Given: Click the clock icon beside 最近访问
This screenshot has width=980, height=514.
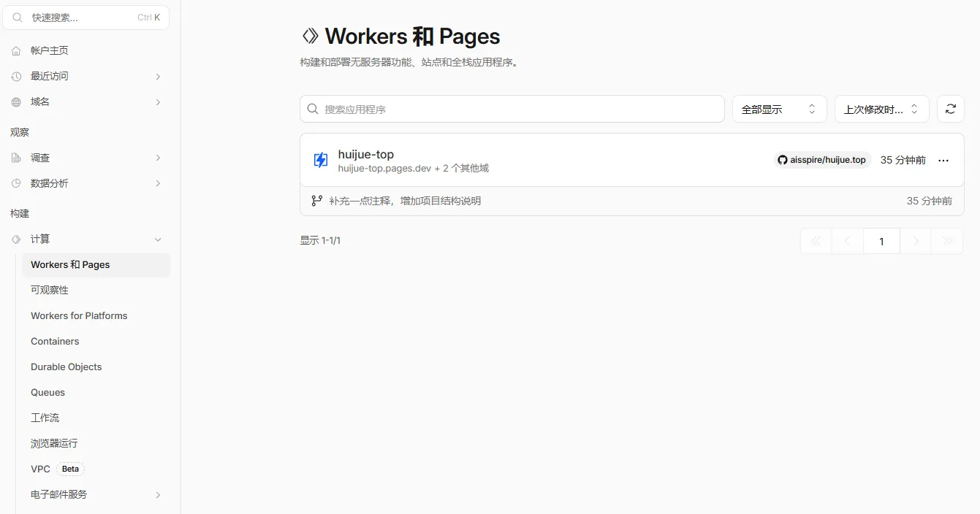Looking at the screenshot, I should pos(16,77).
